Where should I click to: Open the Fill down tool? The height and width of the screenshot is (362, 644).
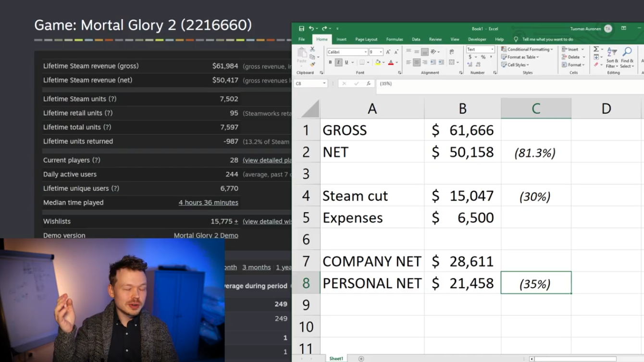pyautogui.click(x=596, y=57)
